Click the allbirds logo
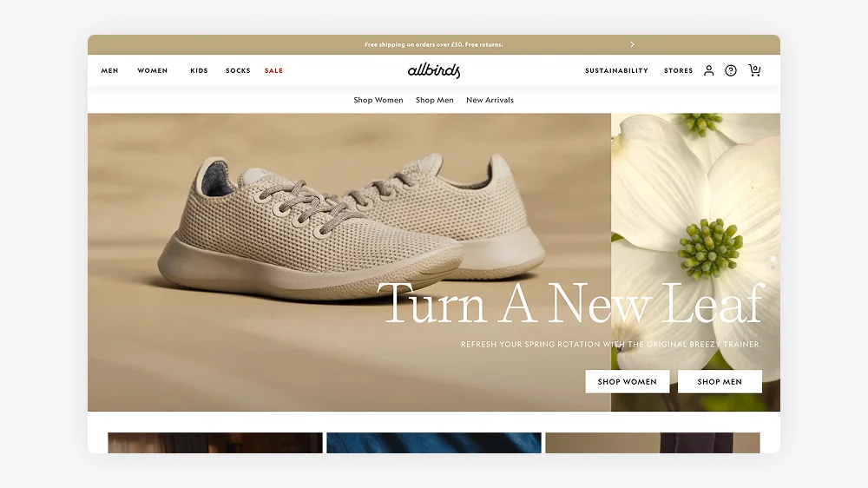The height and width of the screenshot is (488, 868). point(434,70)
